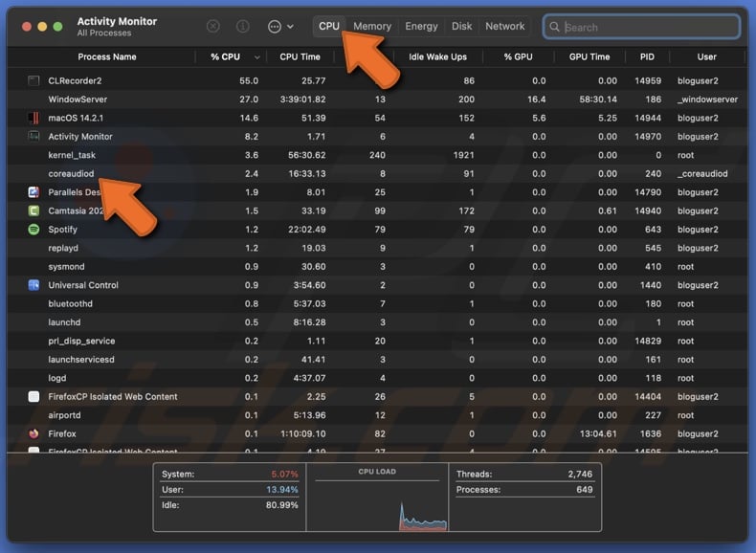The height and width of the screenshot is (553, 756).
Task: Sort by User column header
Action: (706, 56)
